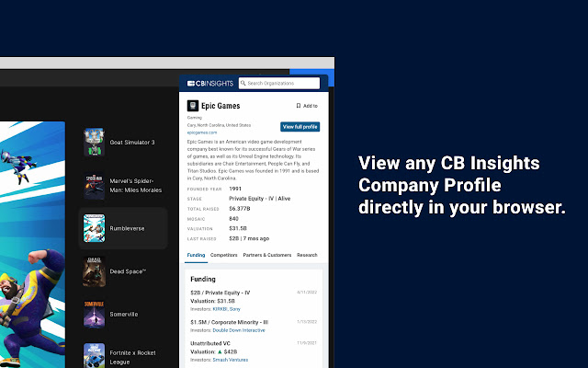Click the large Rumbleverse banner artwork
The image size is (588, 368).
pos(32,245)
